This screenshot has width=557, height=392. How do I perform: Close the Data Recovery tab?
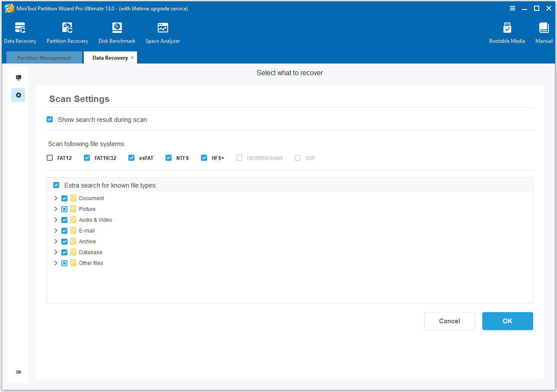(x=132, y=57)
